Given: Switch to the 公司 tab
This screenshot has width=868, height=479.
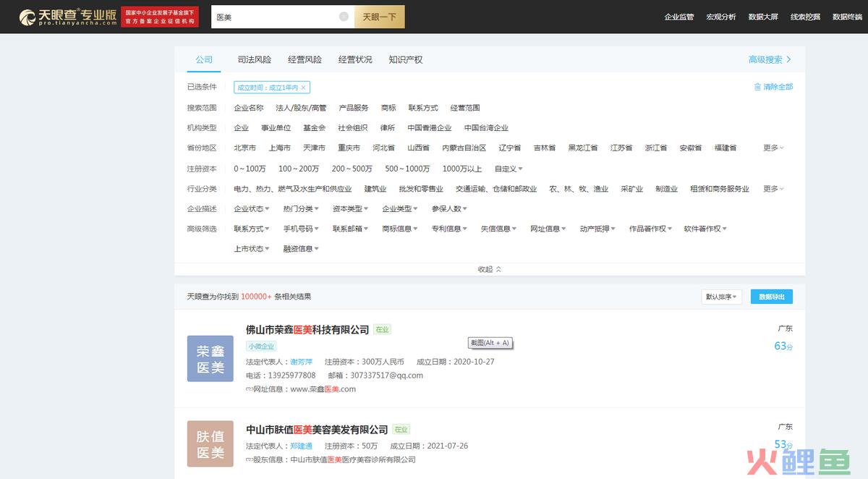Looking at the screenshot, I should point(204,59).
